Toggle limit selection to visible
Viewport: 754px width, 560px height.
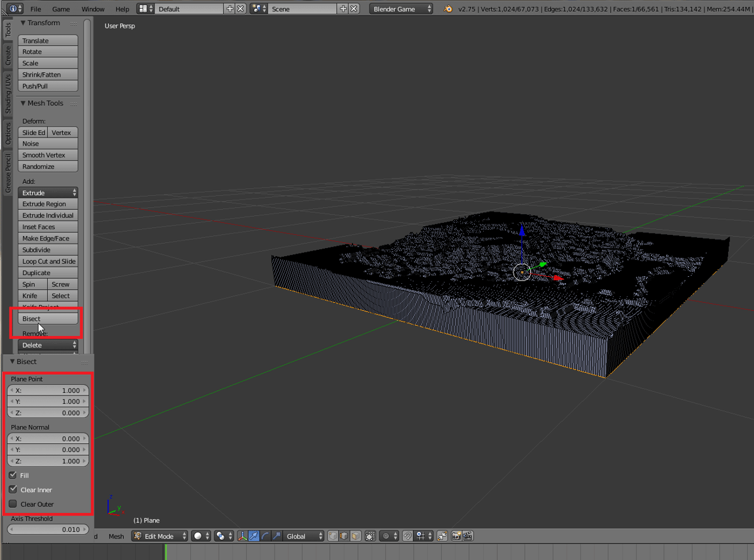(370, 536)
